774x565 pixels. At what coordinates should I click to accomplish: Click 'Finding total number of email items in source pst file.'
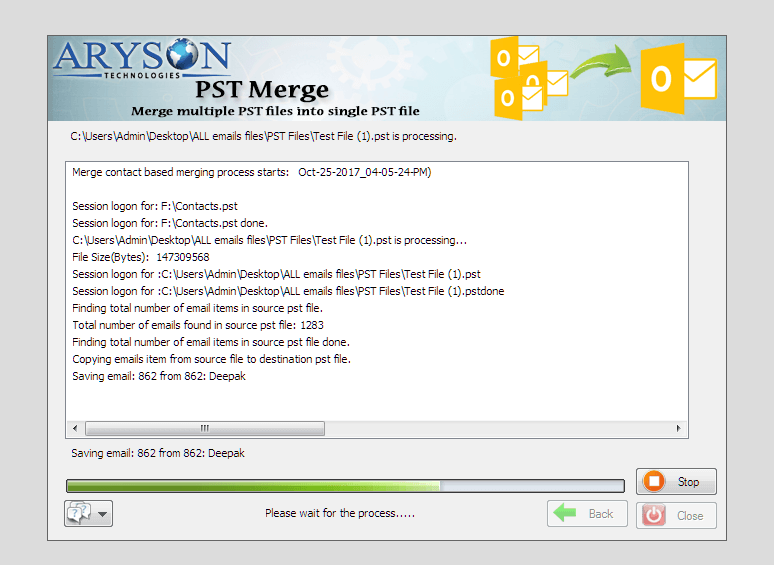197,308
